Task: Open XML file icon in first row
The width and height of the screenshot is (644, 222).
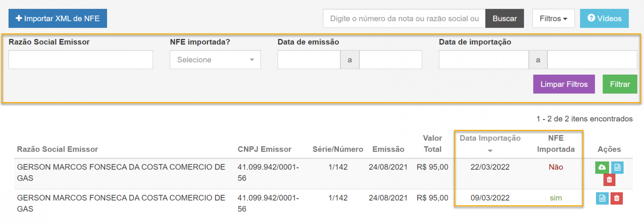Action: (x=617, y=167)
